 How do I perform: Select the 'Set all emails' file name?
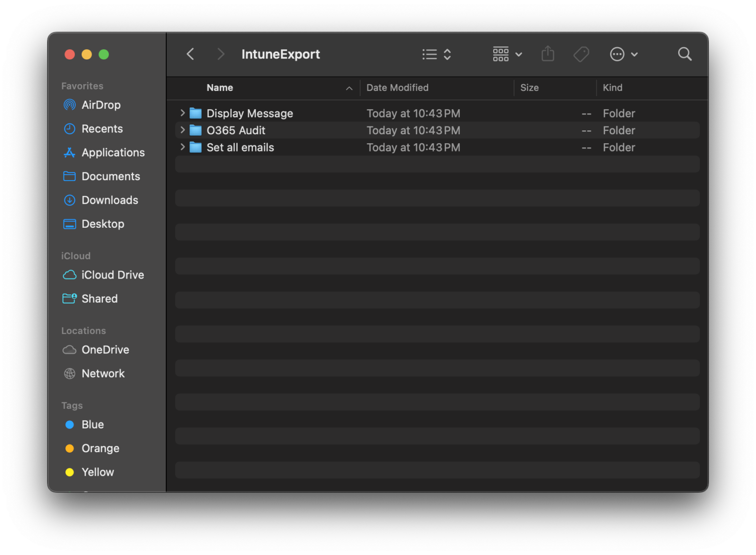tap(240, 147)
